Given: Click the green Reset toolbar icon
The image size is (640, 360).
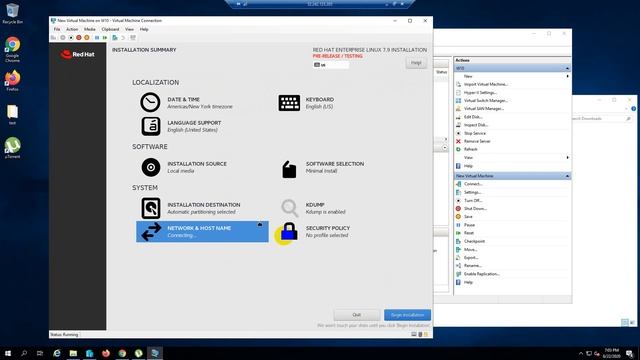Looking at the screenshot, I should coord(105,38).
